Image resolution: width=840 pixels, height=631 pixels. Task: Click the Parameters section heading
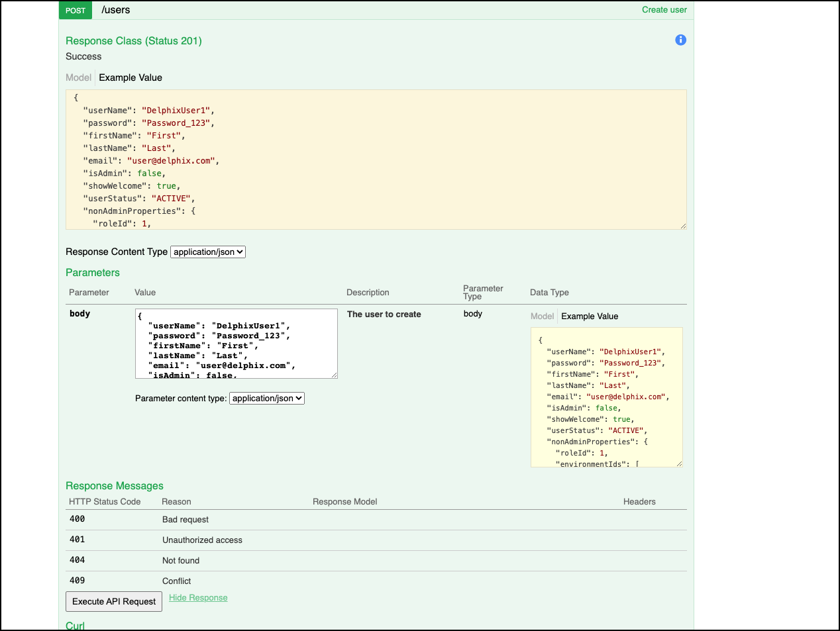[x=92, y=273]
